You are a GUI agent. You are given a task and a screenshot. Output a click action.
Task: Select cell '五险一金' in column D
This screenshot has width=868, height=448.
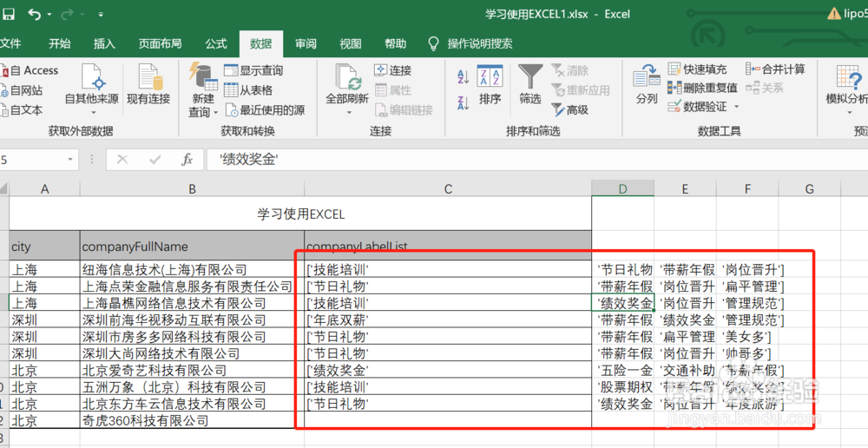[622, 370]
